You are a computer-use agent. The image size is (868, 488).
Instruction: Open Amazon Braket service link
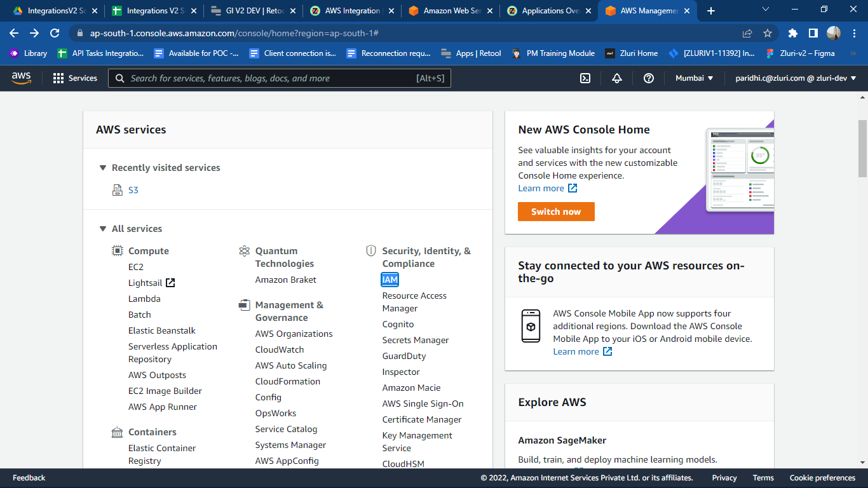pos(286,280)
